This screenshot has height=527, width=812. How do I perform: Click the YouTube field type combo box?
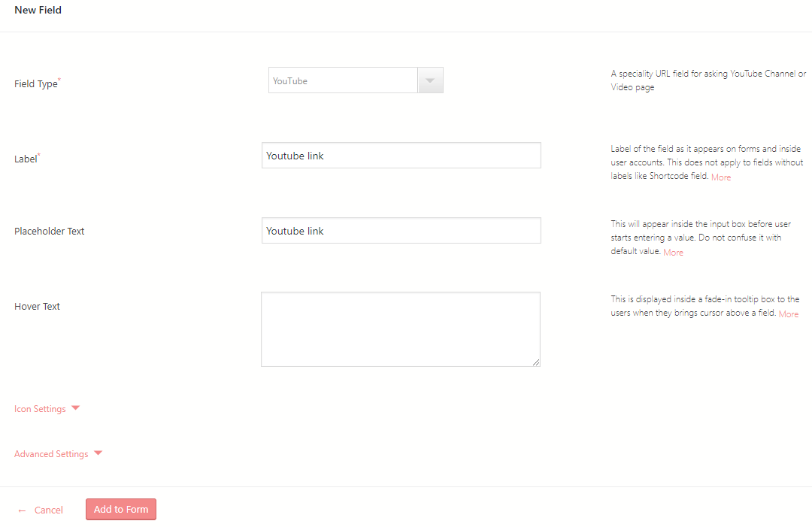click(x=342, y=80)
